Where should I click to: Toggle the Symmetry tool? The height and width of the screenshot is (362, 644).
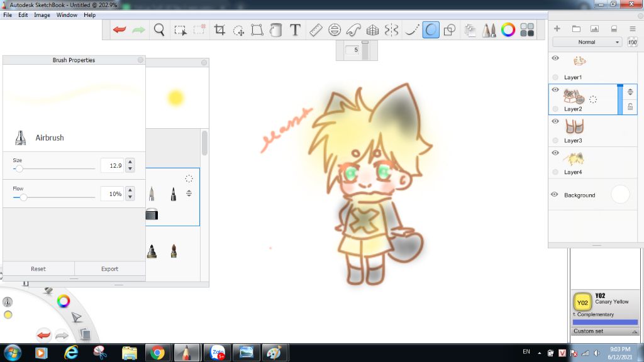pos(391,30)
